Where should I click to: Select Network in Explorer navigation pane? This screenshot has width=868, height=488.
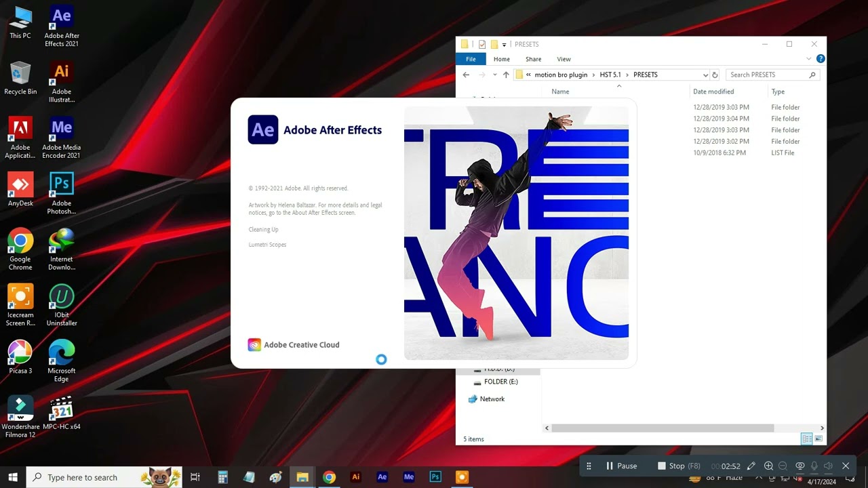(486, 399)
